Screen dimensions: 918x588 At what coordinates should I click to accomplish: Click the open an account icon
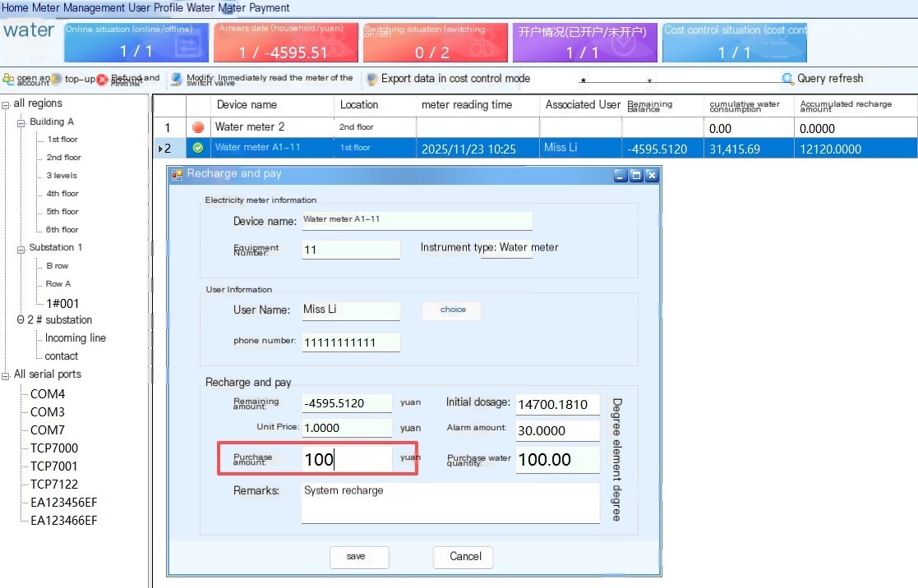(x=8, y=79)
